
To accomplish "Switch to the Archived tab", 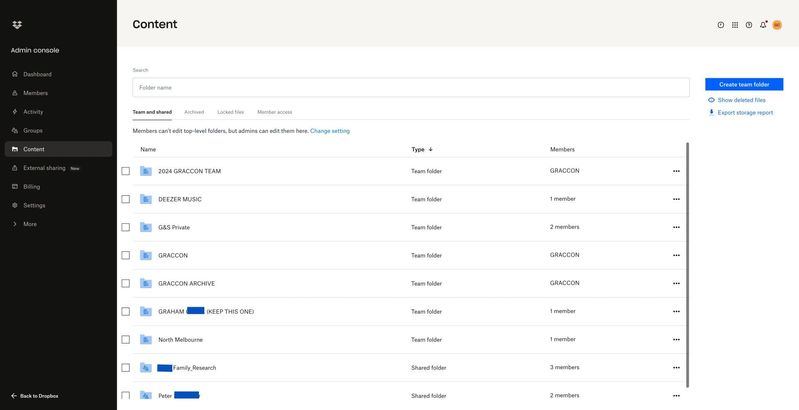I will pos(194,112).
